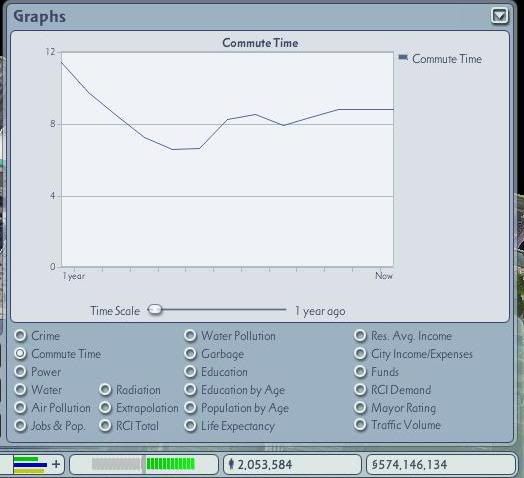Click the green mayor rating bar meter
The image size is (524, 478).
pyautogui.click(x=170, y=464)
